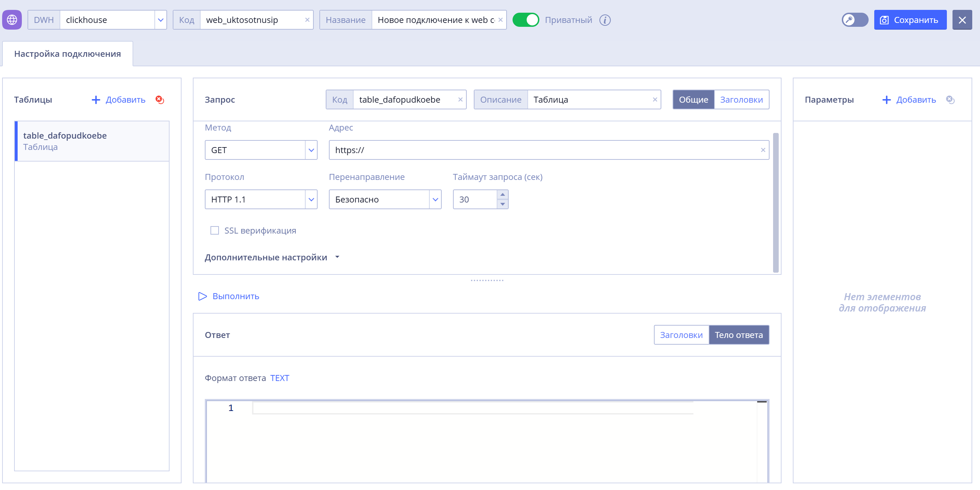This screenshot has width=980, height=490.
Task: Close the connection editor
Action: pos(962,20)
